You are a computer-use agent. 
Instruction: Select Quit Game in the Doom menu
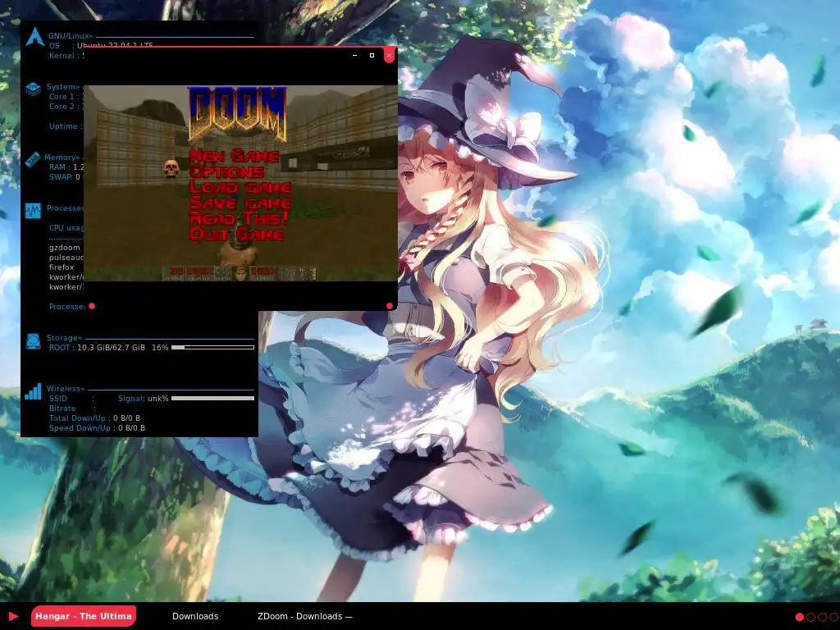(x=236, y=234)
